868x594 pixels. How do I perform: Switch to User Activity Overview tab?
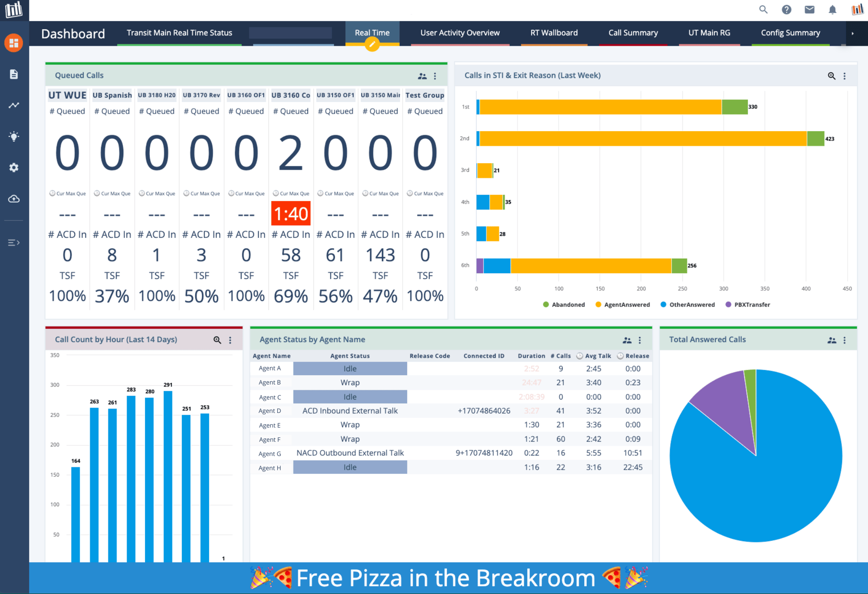460,33
